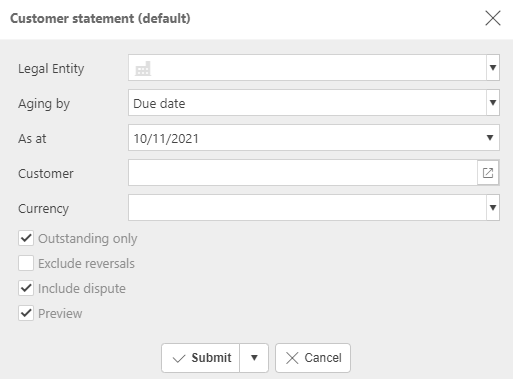Click the checkmark icon on Submit
This screenshot has width=513, height=379.
(x=179, y=358)
